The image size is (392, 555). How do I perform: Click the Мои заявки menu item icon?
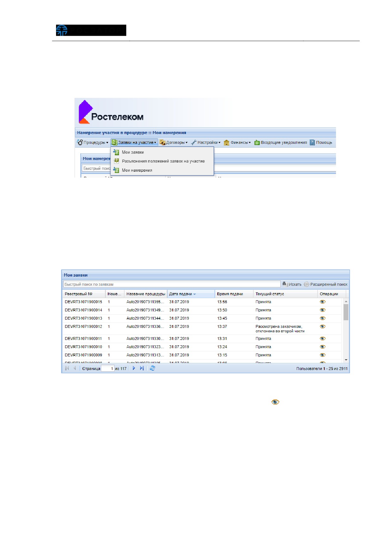(116, 152)
